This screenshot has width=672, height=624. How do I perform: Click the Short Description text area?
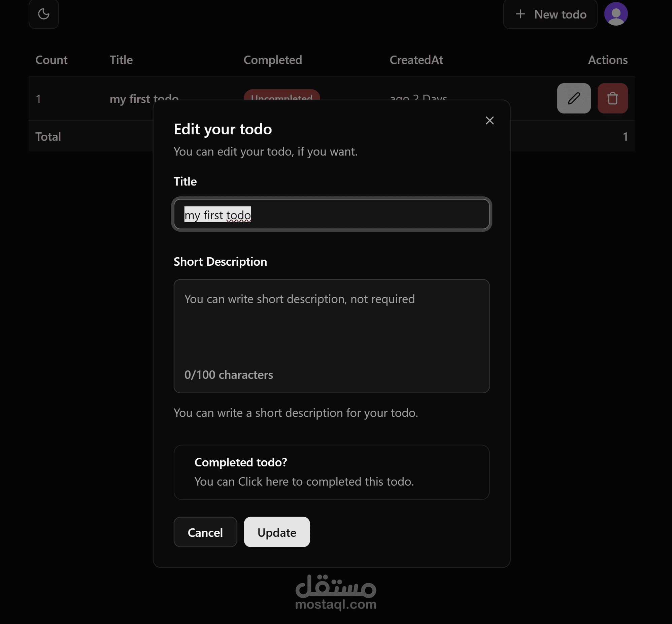point(331,331)
